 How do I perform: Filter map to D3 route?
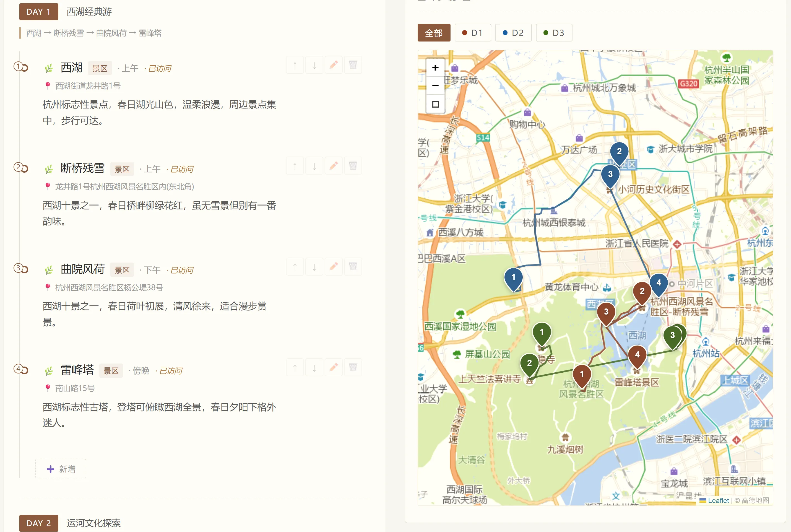[x=554, y=33]
